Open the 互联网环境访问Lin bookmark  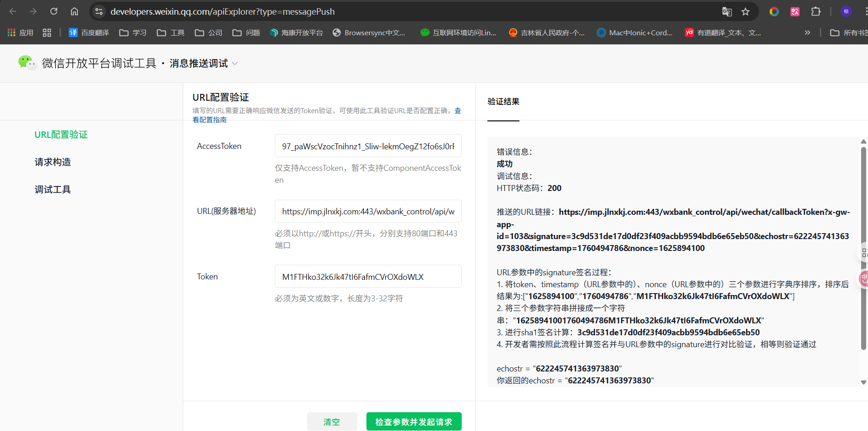point(459,33)
